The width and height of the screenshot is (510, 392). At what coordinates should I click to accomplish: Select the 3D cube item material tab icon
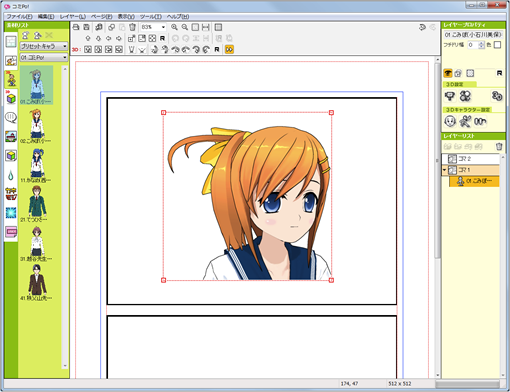tap(11, 98)
